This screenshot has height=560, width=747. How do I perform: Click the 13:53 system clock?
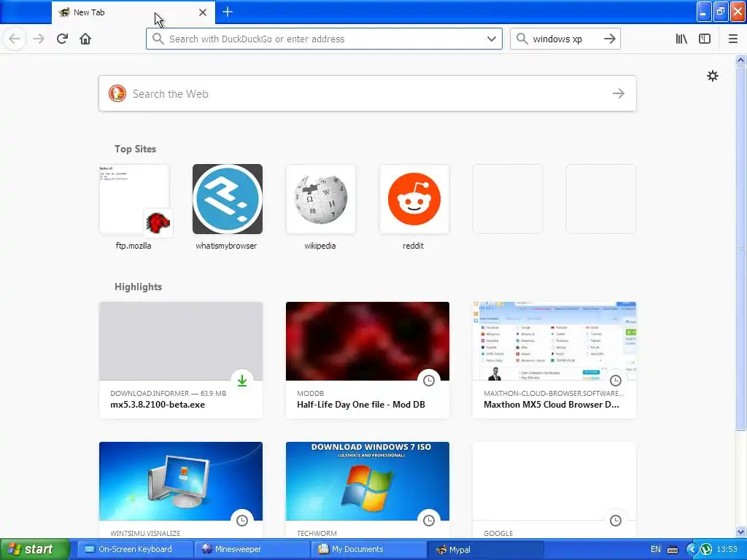[x=727, y=549]
